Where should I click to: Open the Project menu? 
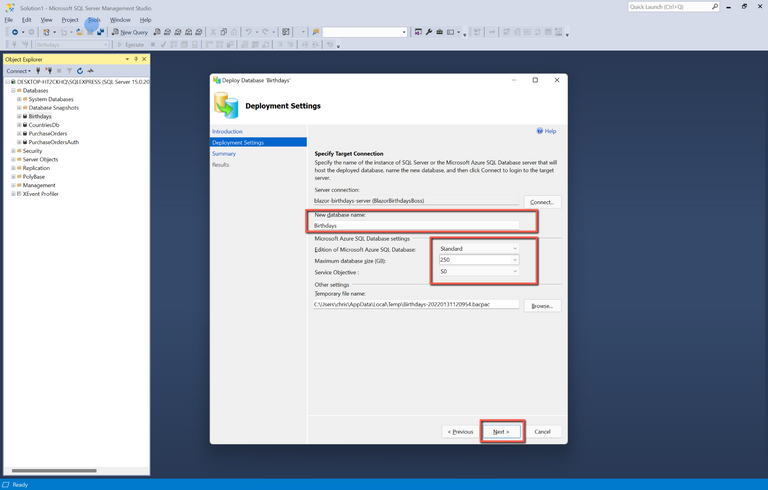click(69, 19)
